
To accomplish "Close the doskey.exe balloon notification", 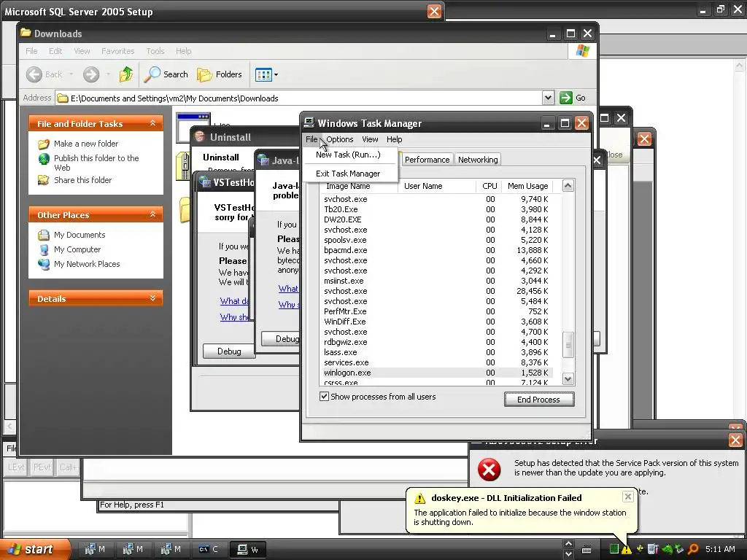I will pyautogui.click(x=628, y=497).
